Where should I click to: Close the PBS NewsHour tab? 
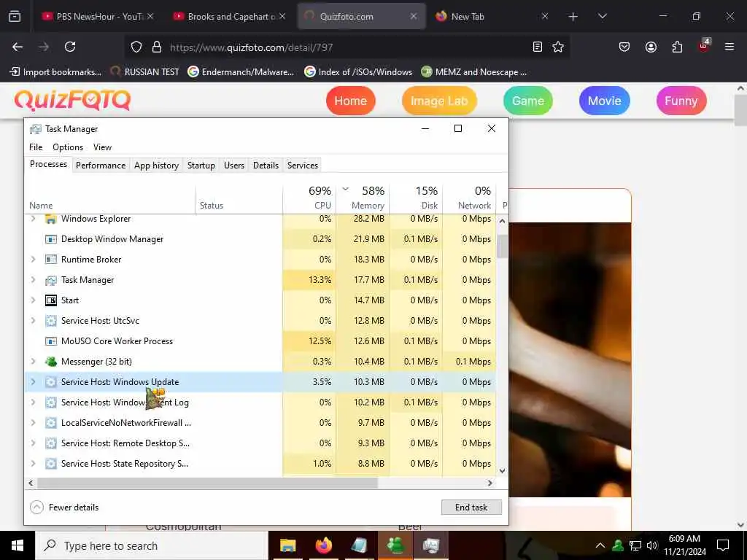click(x=150, y=16)
